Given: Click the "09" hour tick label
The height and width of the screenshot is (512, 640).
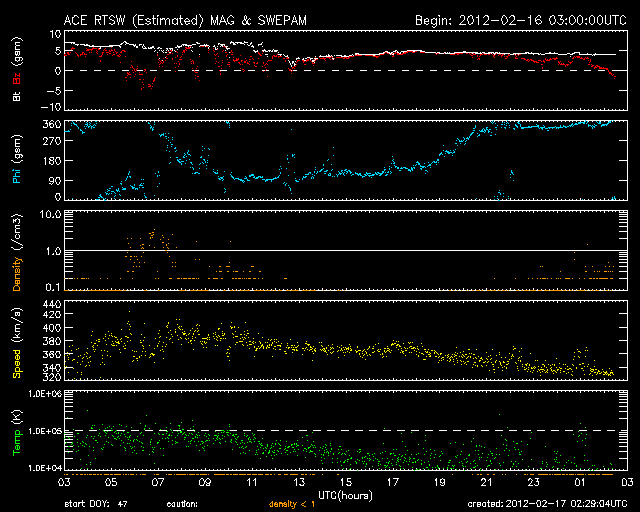Looking at the screenshot, I should (205, 482).
